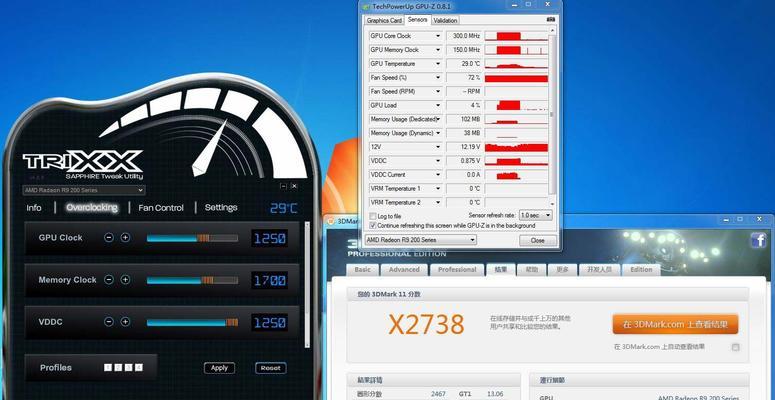Click the GPU-Z screenshot camera icon
The image size is (775, 400).
[x=551, y=20]
